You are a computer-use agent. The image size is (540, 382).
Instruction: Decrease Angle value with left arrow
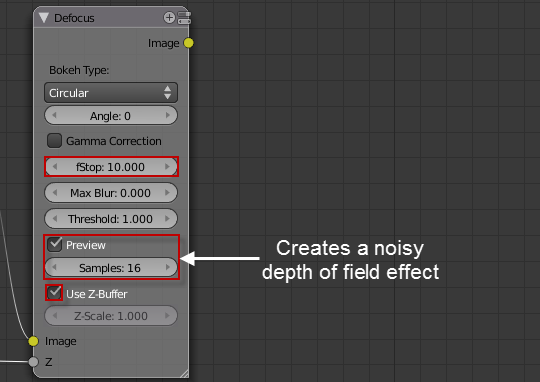click(54, 115)
